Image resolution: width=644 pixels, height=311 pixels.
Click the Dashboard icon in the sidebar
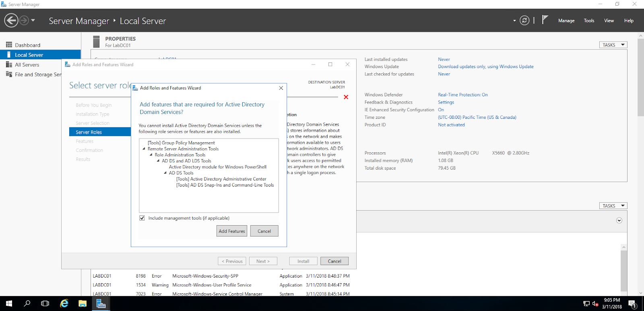(x=9, y=45)
